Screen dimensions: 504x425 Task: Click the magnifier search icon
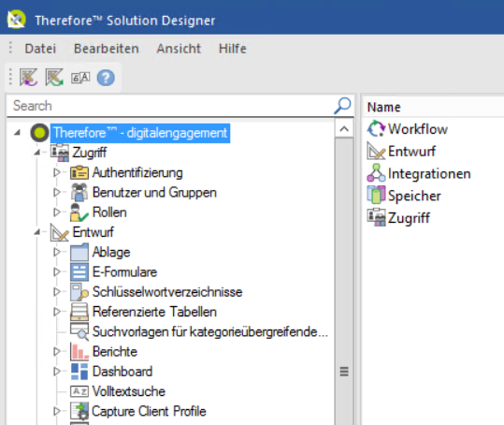point(342,106)
